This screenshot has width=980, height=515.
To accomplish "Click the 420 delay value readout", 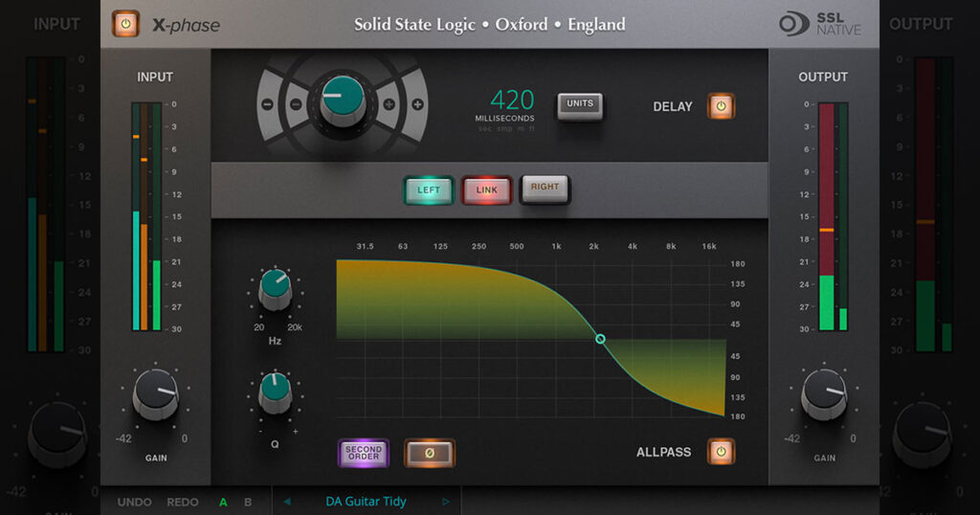I will [x=512, y=100].
